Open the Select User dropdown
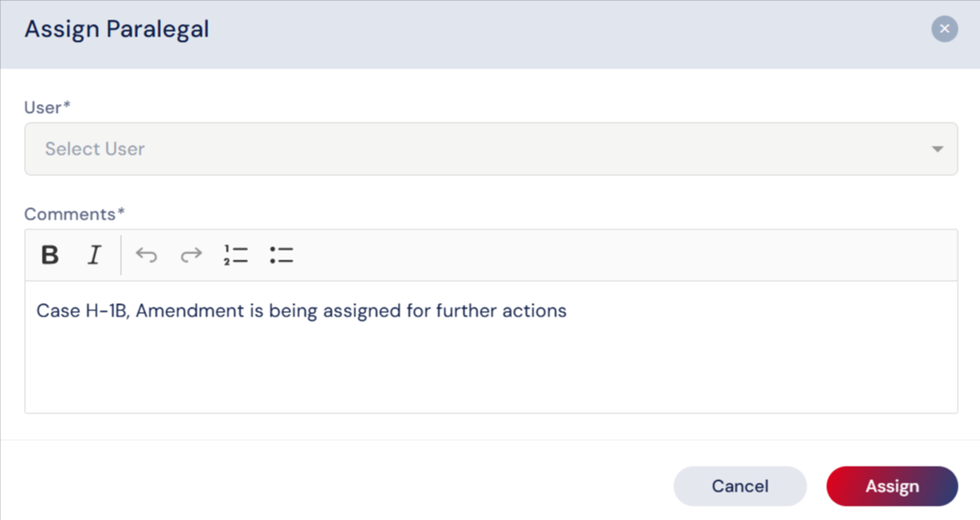The width and height of the screenshot is (980, 520). pos(490,149)
